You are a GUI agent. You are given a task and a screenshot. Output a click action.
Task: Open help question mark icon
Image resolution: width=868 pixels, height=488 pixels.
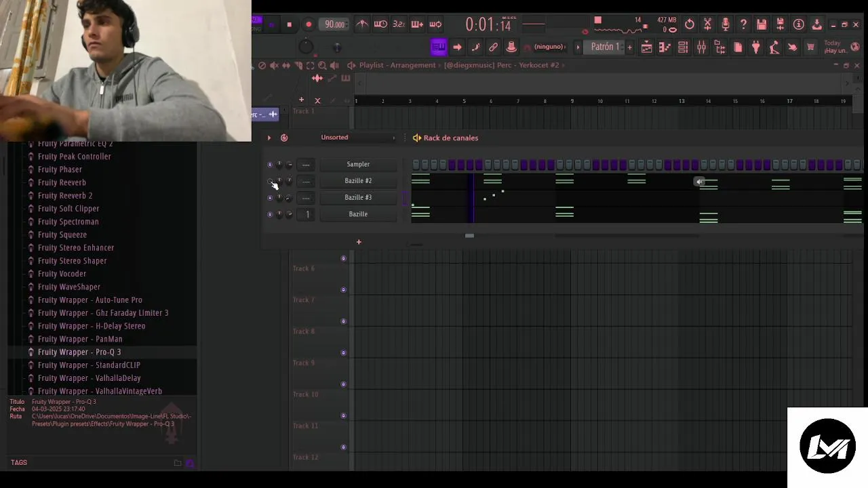tap(744, 24)
